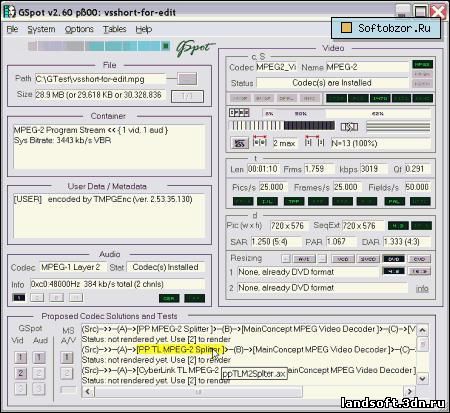This screenshot has width=450, height=413.
Task: Click the crossed-out 25 button left of 2 max
Action: pos(239,143)
